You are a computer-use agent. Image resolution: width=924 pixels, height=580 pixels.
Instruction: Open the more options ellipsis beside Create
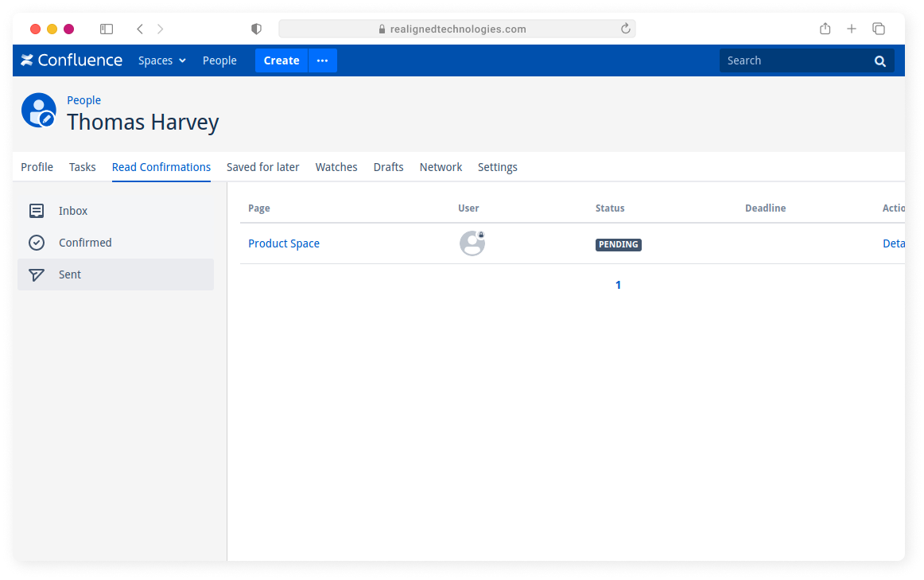click(x=322, y=60)
